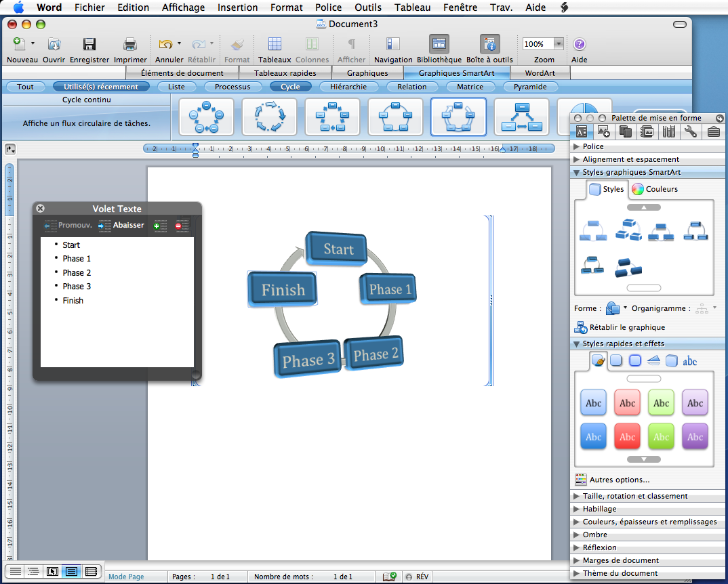Select the Object palette tab icon

(x=603, y=132)
